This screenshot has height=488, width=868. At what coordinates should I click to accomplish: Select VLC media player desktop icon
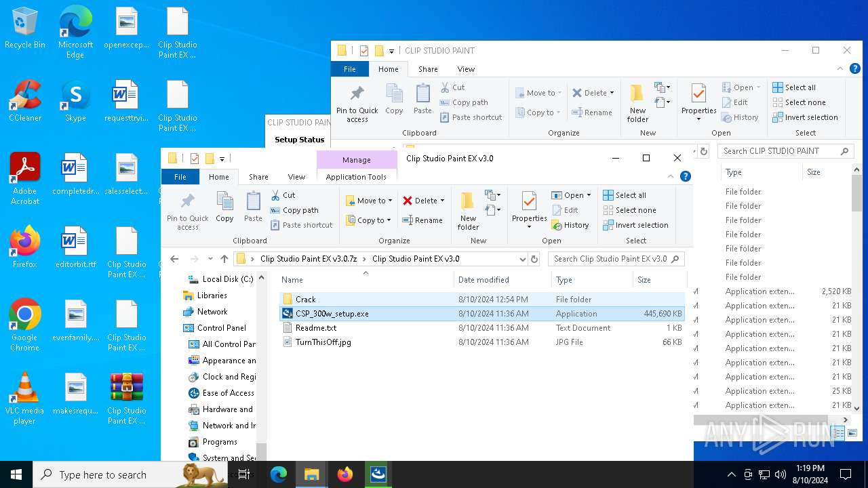(x=25, y=399)
